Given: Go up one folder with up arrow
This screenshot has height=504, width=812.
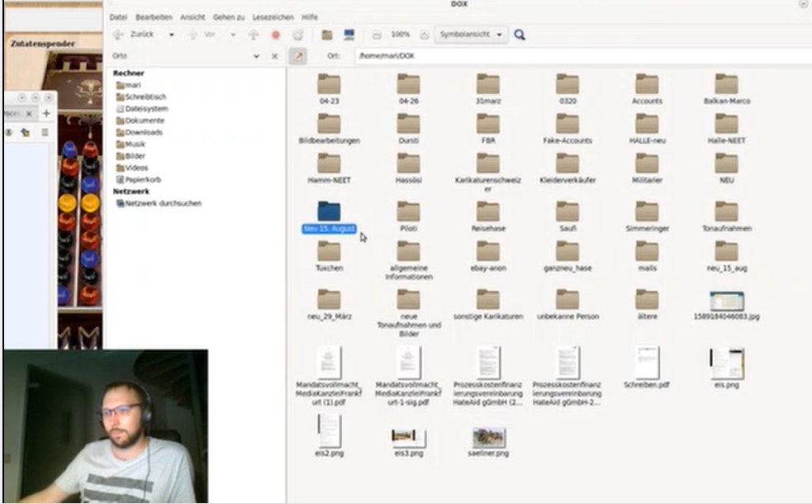Looking at the screenshot, I should tap(254, 35).
